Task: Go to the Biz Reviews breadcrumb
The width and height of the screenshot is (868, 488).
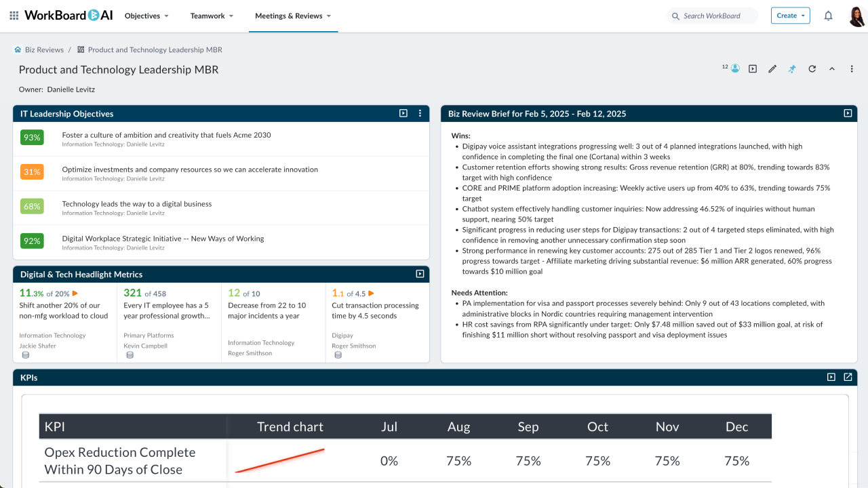Action: tap(44, 49)
